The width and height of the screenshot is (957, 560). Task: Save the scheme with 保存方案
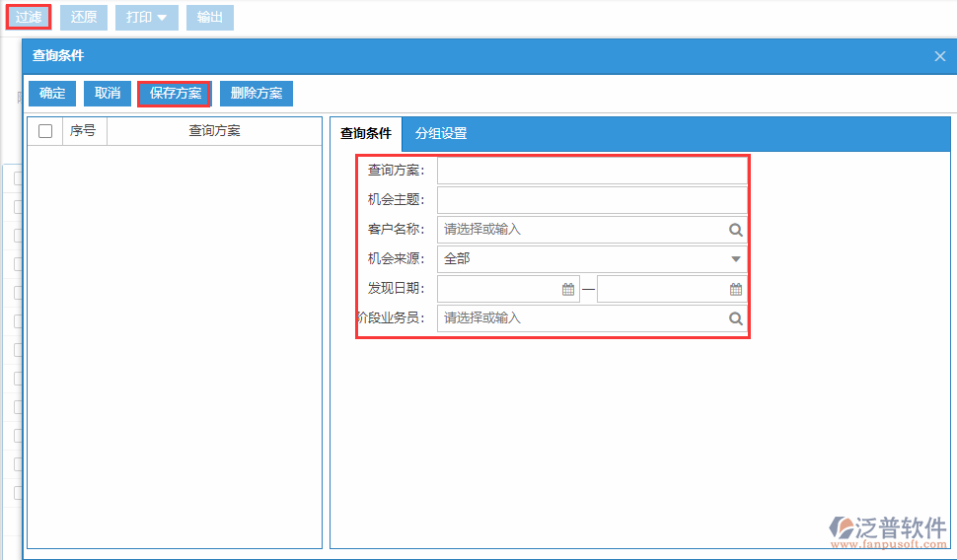176,94
